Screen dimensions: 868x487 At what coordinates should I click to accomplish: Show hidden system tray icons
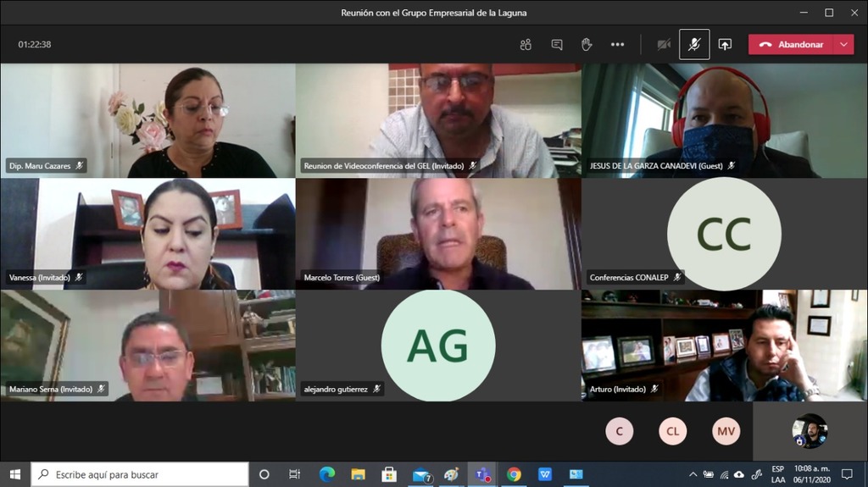693,474
